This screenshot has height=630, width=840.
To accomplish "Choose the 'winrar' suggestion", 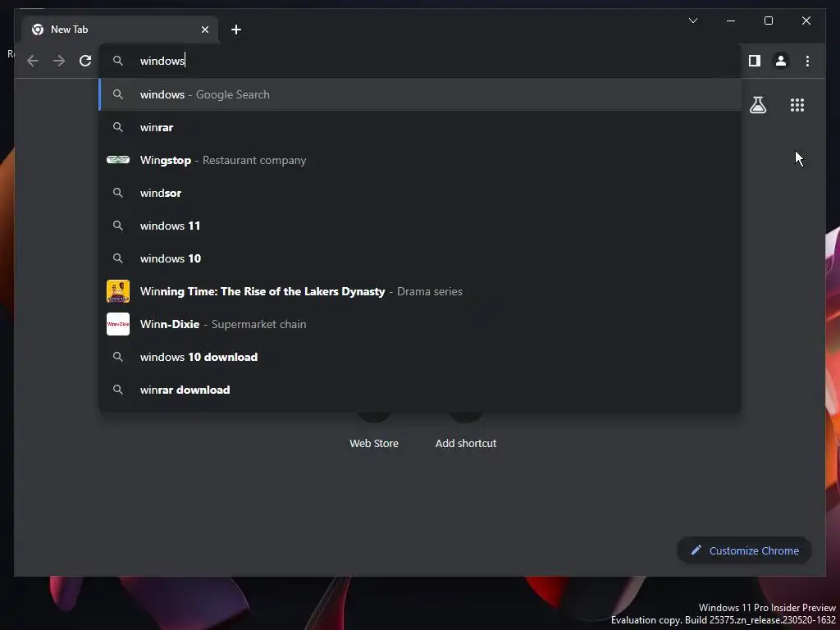I will tap(420, 127).
